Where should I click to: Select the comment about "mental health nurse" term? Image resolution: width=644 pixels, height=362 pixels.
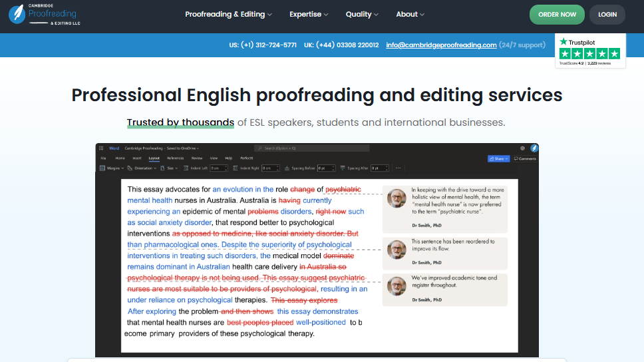(445, 209)
